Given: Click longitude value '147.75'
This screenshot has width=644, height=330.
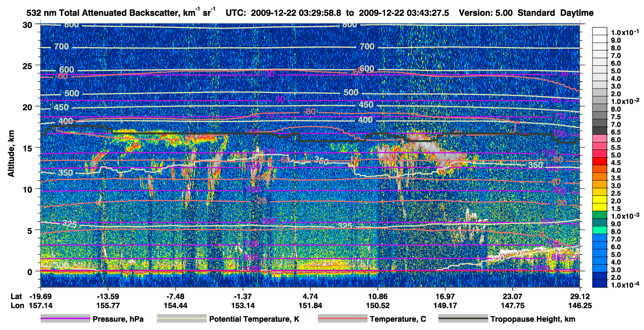Looking at the screenshot, I should [x=513, y=305].
